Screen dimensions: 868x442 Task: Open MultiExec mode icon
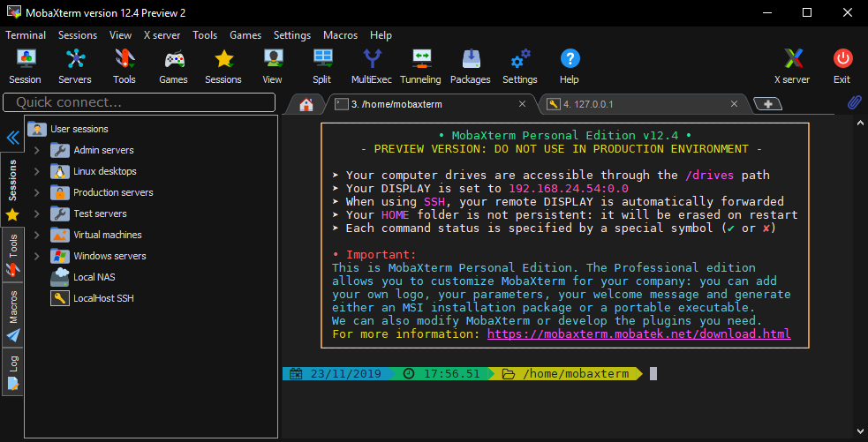372,58
